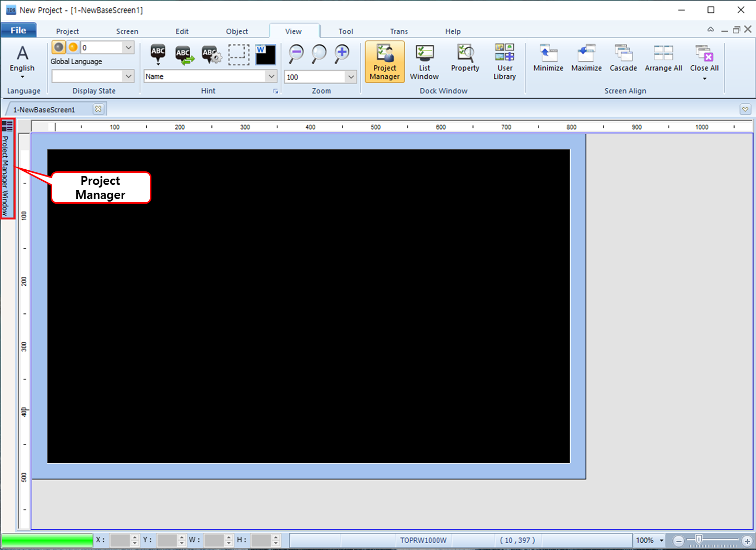Collapse the ribbon with the up chevron
The height and width of the screenshot is (550, 756).
click(x=711, y=30)
